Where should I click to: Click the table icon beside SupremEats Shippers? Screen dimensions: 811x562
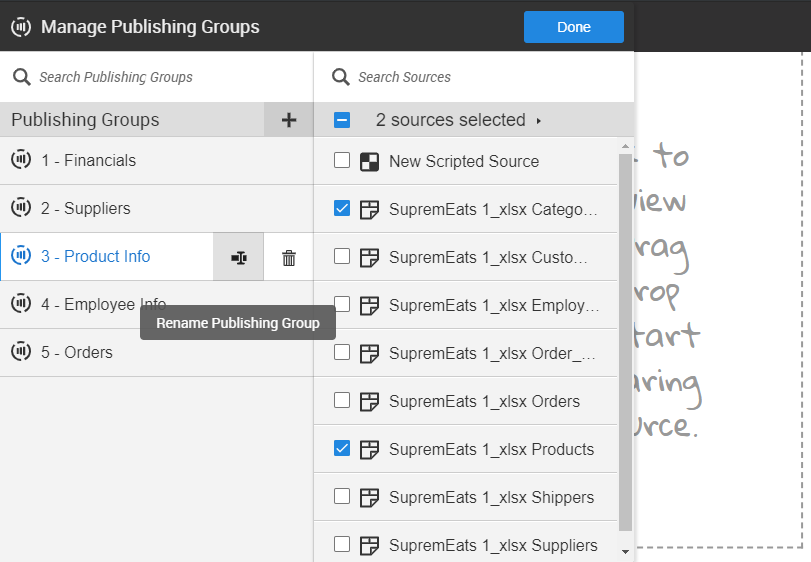point(369,498)
